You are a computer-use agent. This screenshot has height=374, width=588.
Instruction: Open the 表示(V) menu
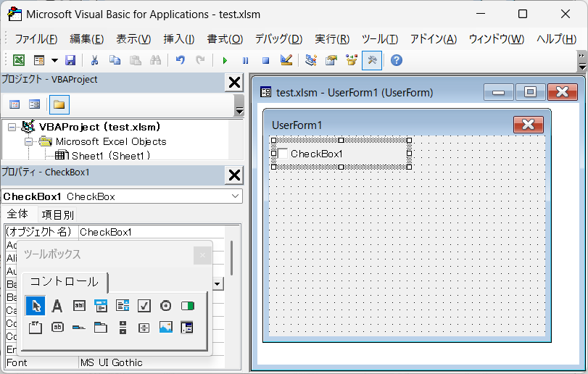coord(133,38)
